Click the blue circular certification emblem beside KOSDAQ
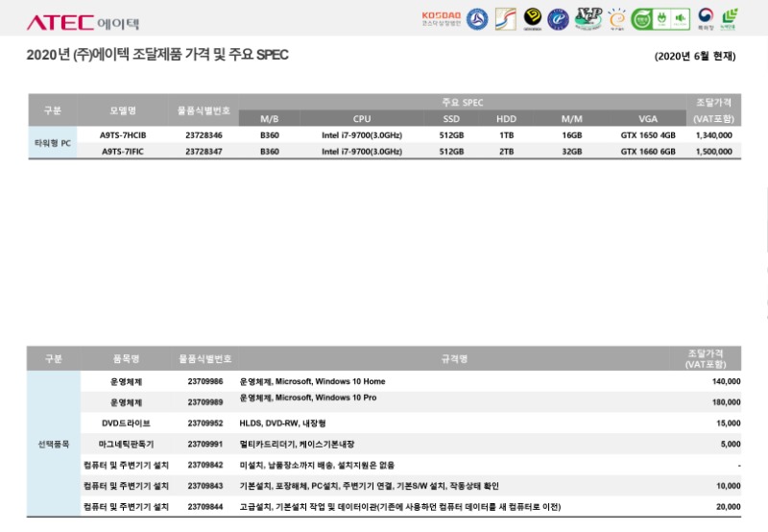 tap(477, 19)
